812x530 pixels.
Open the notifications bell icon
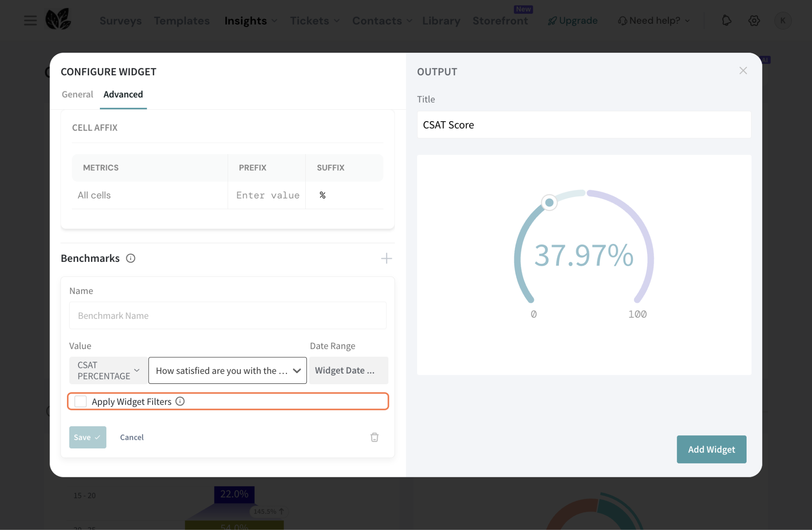(726, 21)
